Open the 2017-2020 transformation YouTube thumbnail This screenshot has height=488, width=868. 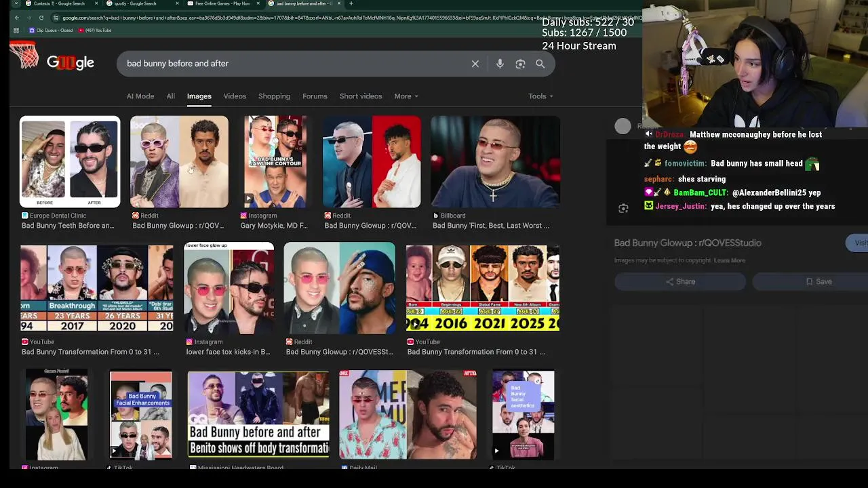tap(96, 288)
